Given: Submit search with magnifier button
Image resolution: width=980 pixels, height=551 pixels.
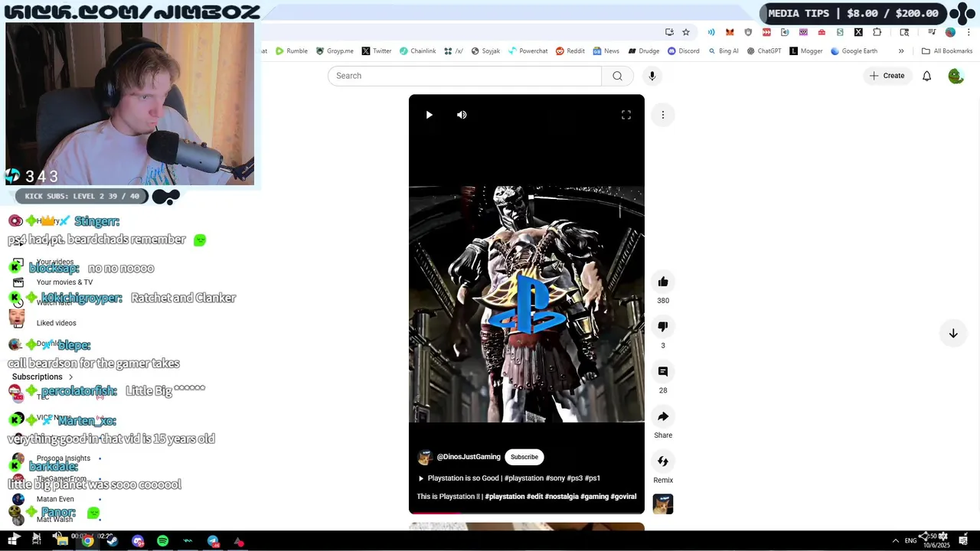Looking at the screenshot, I should pos(617,76).
